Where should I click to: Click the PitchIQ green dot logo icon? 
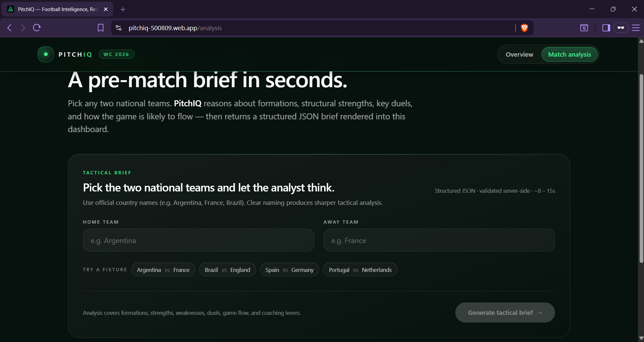point(46,54)
